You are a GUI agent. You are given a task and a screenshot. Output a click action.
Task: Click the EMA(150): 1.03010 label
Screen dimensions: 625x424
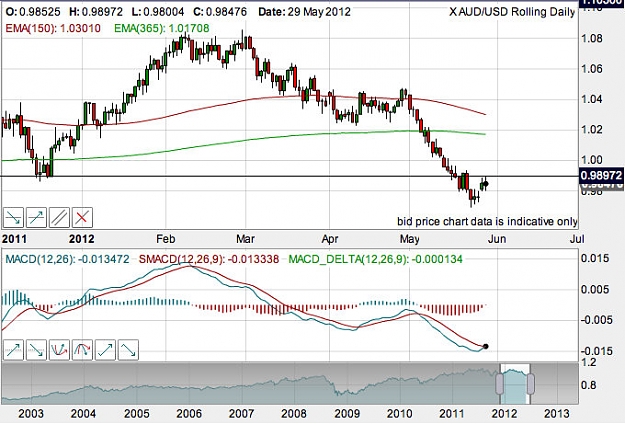53,28
